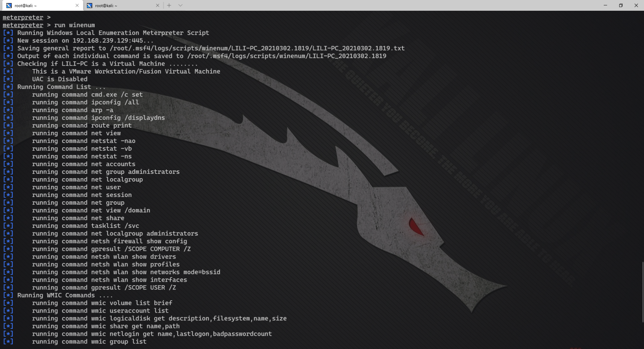The height and width of the screenshot is (349, 644).
Task: Minimize the terminal window
Action: click(x=605, y=5)
